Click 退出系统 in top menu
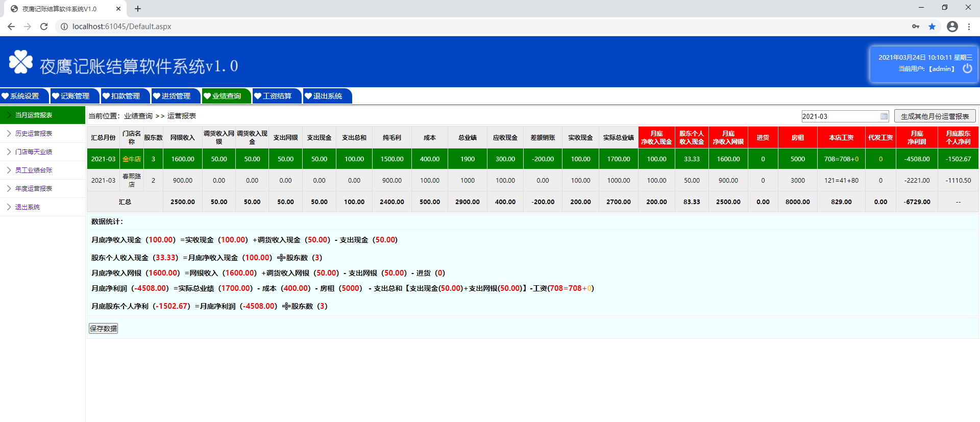This screenshot has width=980, height=422. click(x=327, y=96)
